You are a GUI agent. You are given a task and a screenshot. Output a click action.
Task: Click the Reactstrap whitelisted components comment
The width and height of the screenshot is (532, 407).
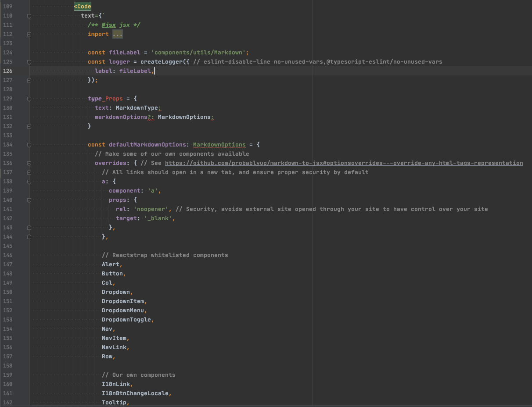click(x=165, y=255)
